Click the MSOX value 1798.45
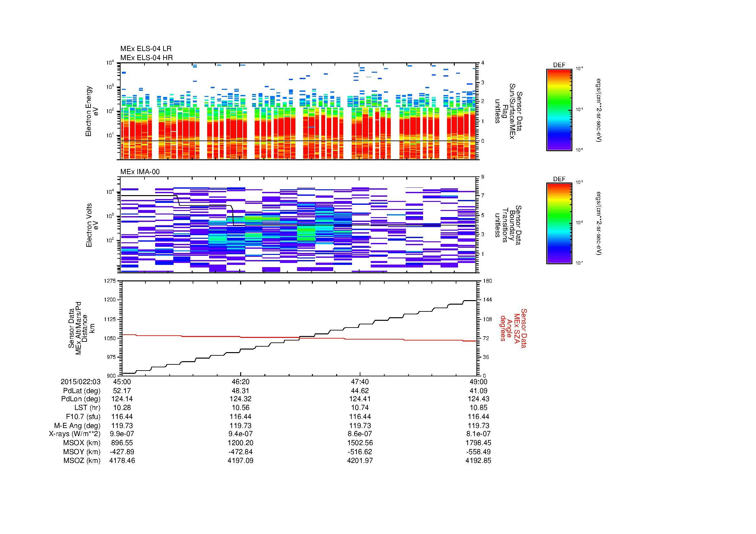Viewport: 756px width, 534px height. pos(478,443)
